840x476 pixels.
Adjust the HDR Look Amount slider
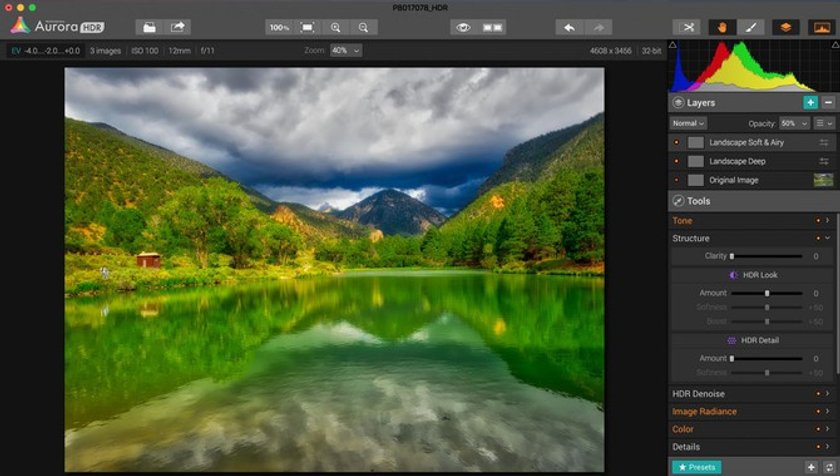click(767, 293)
